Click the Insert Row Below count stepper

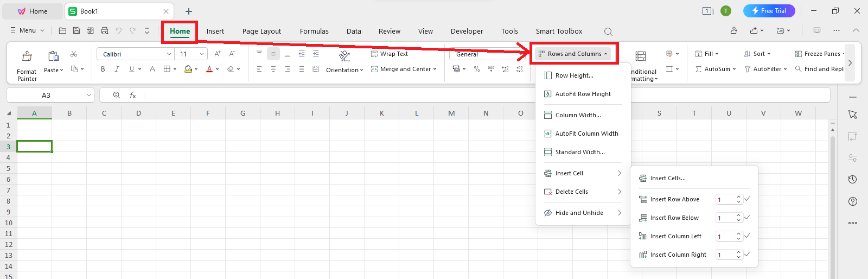[738, 218]
